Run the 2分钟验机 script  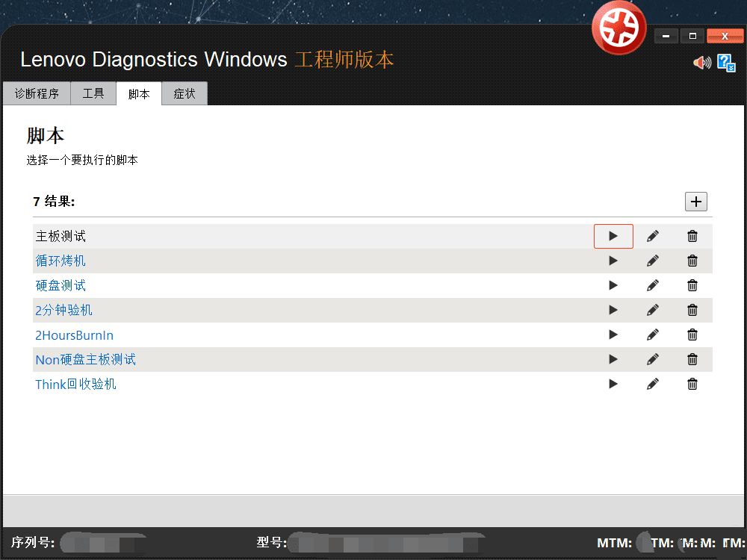pyautogui.click(x=613, y=310)
